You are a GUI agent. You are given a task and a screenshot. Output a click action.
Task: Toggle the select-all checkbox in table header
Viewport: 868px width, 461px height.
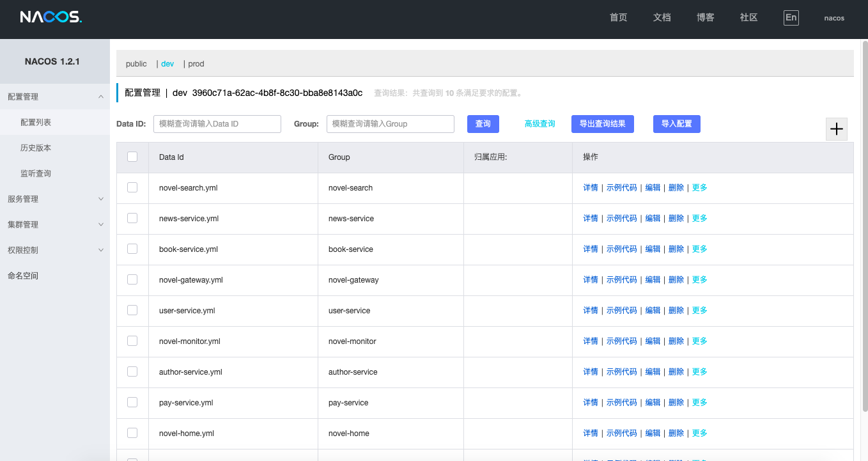click(x=132, y=157)
